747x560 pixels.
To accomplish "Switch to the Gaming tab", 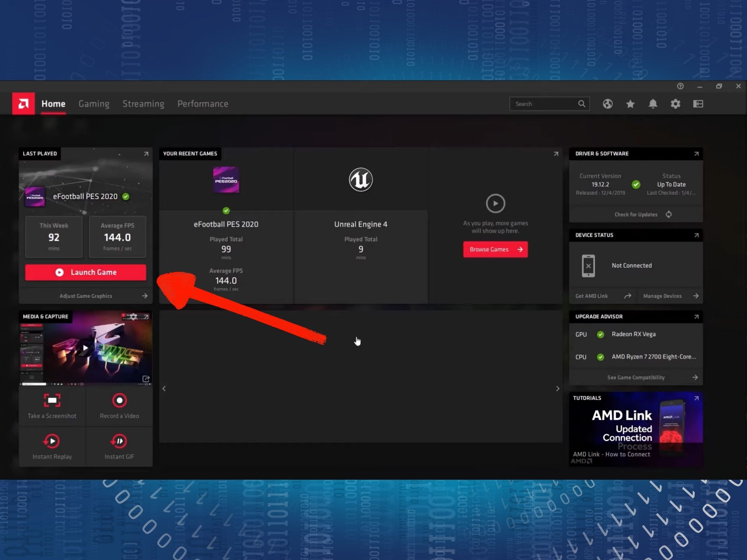I will (x=94, y=104).
